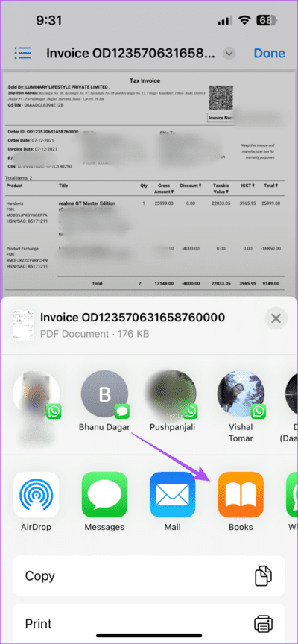The width and height of the screenshot is (298, 644).
Task: Open the table of contents list icon
Action: pyautogui.click(x=22, y=53)
